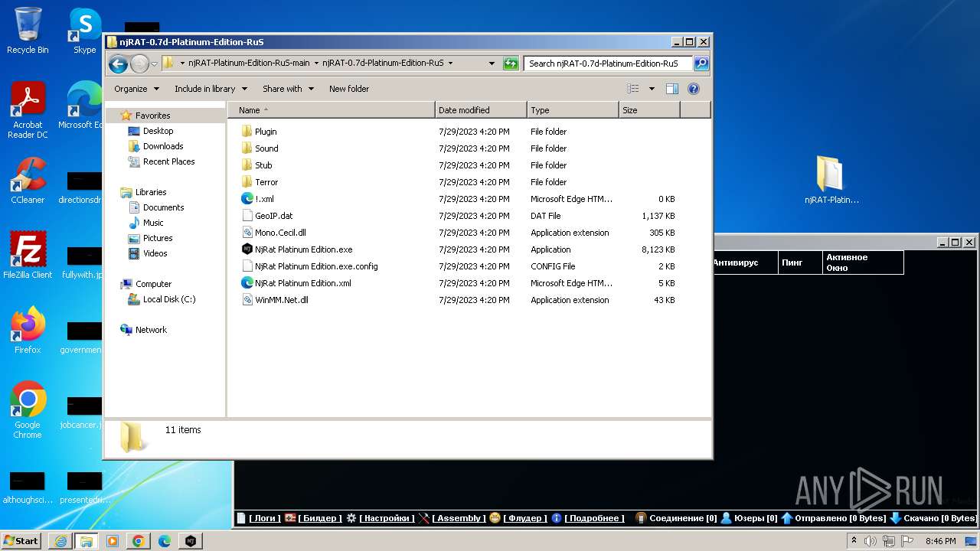Image resolution: width=980 pixels, height=551 pixels.
Task: Toggle the preview pane icon
Action: [672, 89]
